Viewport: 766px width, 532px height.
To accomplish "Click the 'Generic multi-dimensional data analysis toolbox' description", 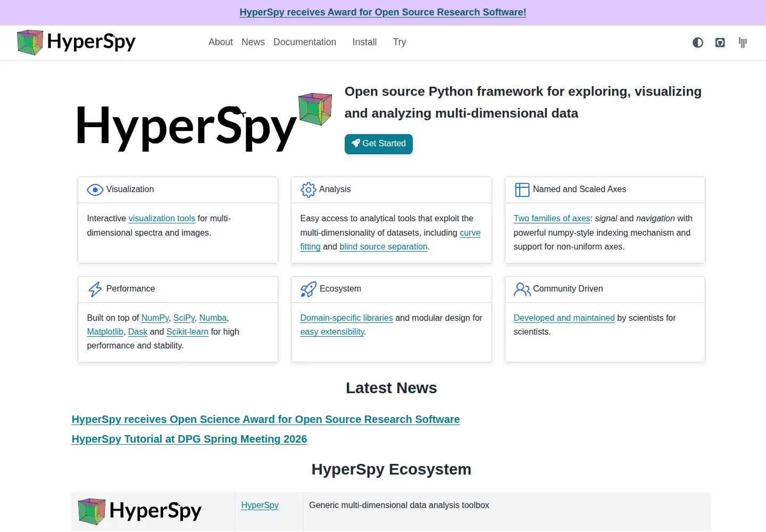I will (399, 505).
